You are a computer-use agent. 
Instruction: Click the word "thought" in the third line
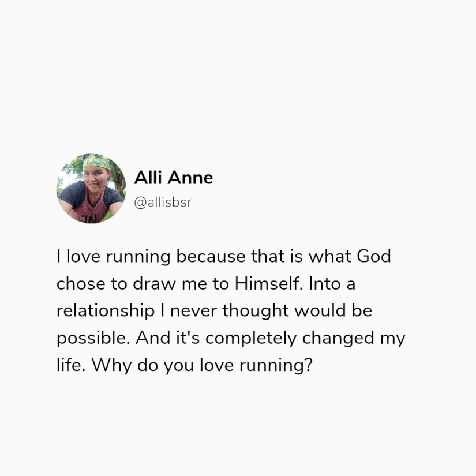pos(256,312)
